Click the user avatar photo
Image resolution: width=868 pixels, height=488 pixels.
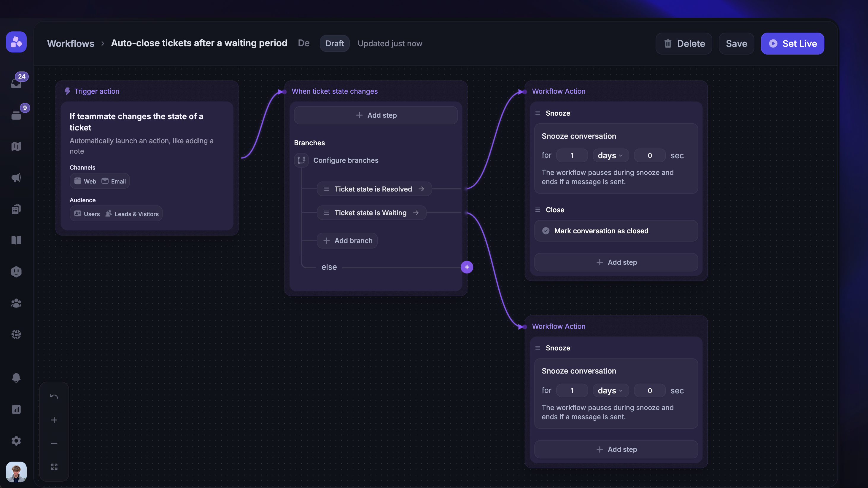[x=16, y=472]
